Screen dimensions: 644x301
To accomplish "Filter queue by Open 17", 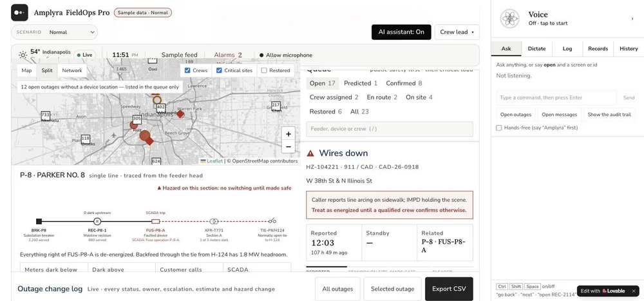I will pos(323,83).
